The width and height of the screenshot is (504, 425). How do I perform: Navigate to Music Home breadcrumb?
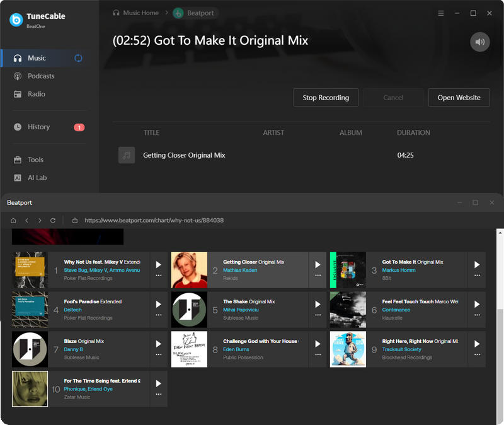tap(140, 12)
